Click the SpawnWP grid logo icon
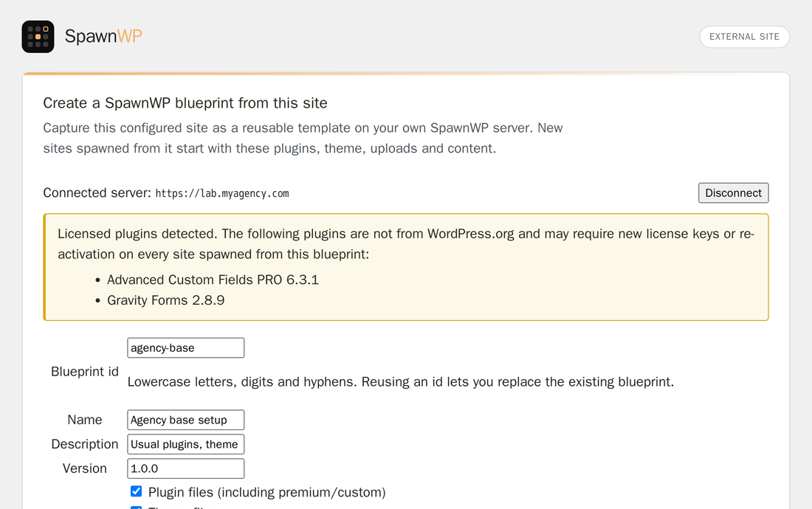Image resolution: width=812 pixels, height=509 pixels. (38, 37)
